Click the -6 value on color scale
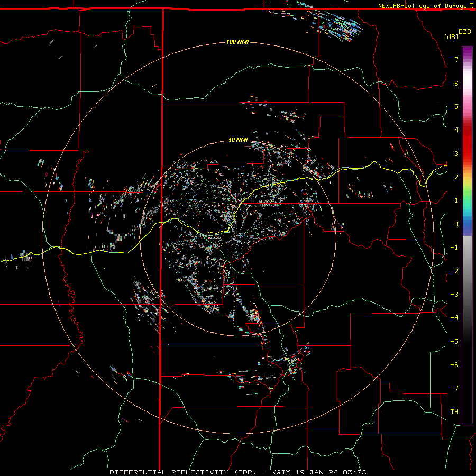The image size is (476, 476). [454, 365]
